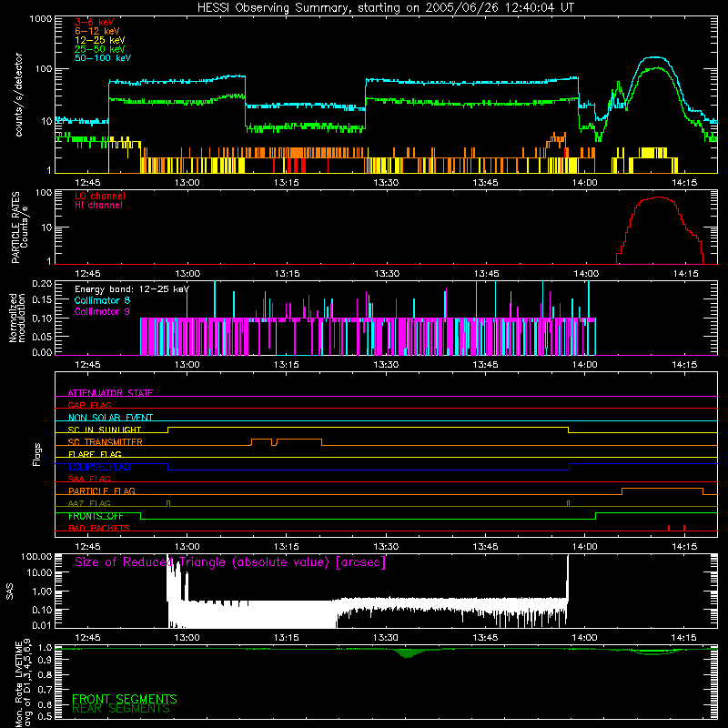Select the Collimator 8 legend label
728x728 pixels.
[x=102, y=300]
